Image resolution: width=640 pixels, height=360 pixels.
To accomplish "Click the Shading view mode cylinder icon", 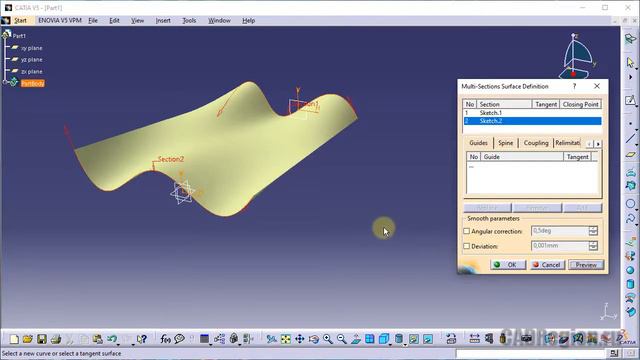I will 399,339.
